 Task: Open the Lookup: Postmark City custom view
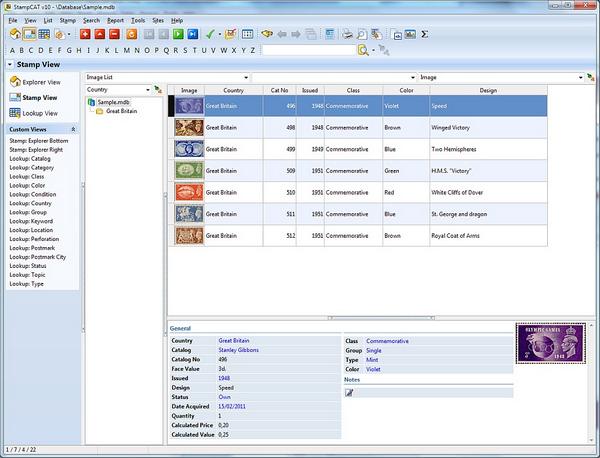38,257
